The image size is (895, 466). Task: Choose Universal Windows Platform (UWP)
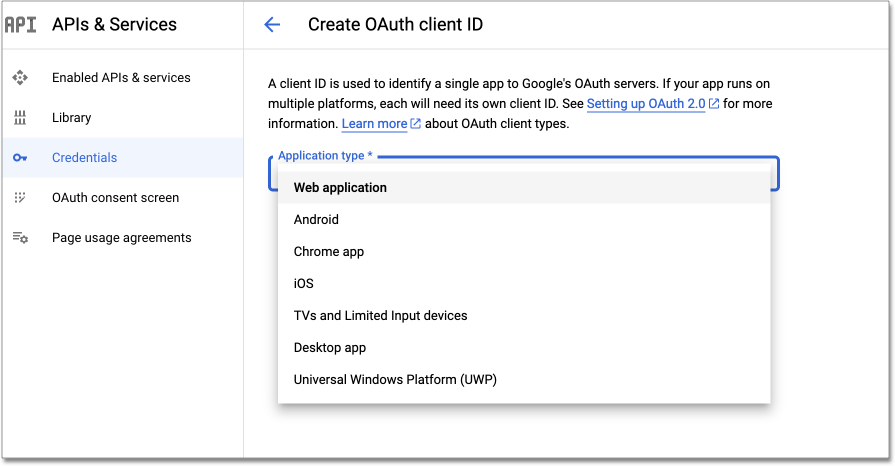pyautogui.click(x=395, y=380)
